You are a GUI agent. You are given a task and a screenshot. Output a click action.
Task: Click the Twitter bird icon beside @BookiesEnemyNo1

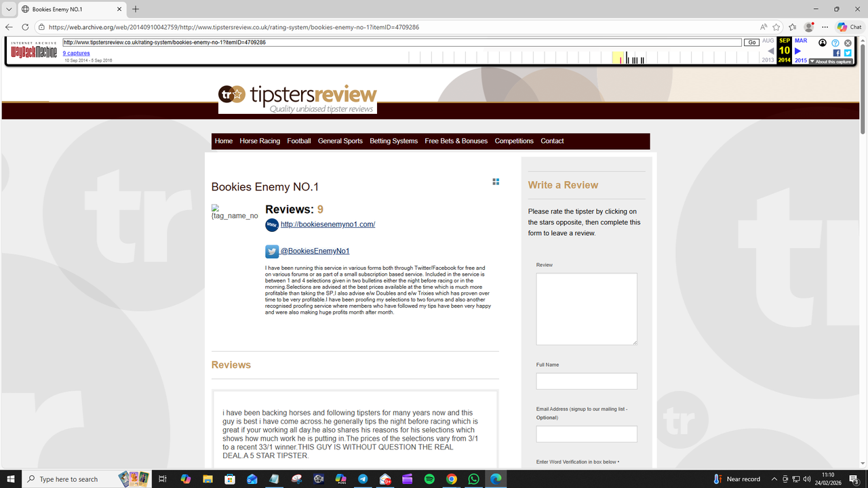click(272, 251)
